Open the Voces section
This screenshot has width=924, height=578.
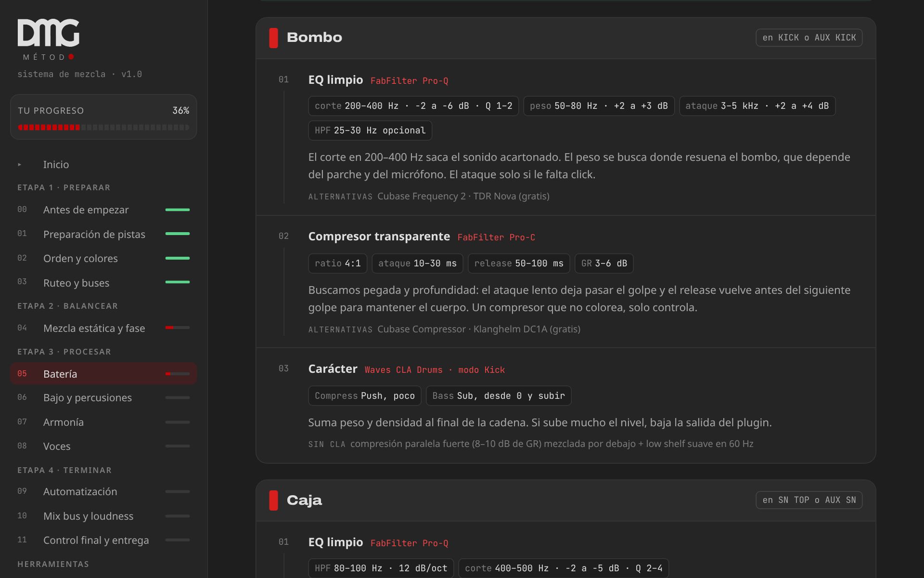tap(103, 446)
